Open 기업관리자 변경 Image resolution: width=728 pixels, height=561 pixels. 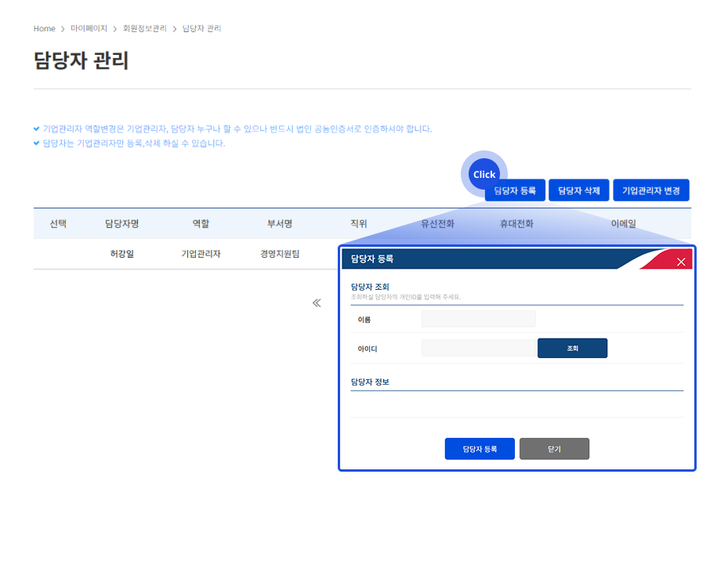[650, 190]
